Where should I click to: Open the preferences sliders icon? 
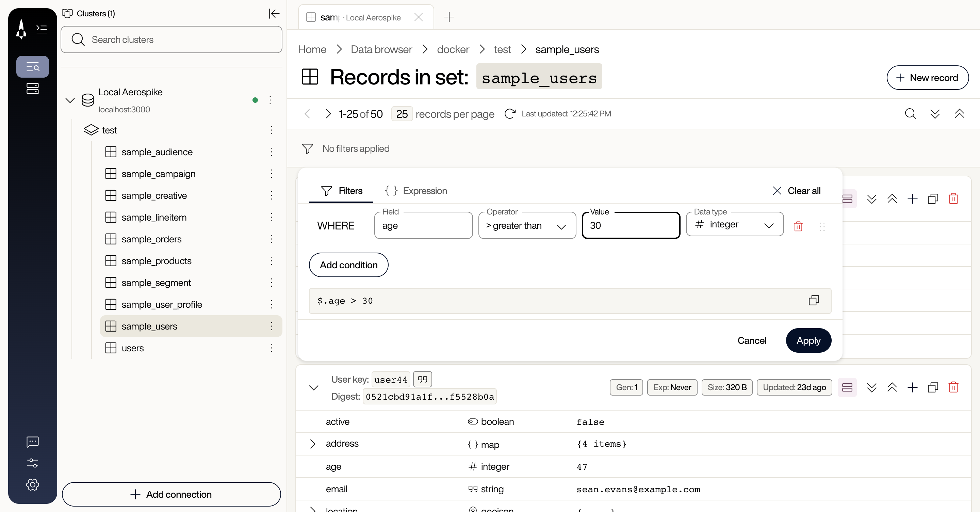pos(33,463)
